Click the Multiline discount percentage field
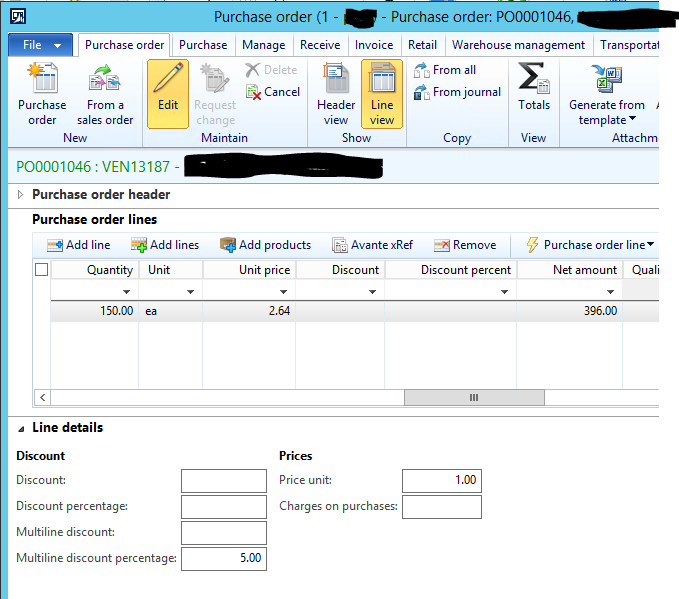 coord(224,558)
